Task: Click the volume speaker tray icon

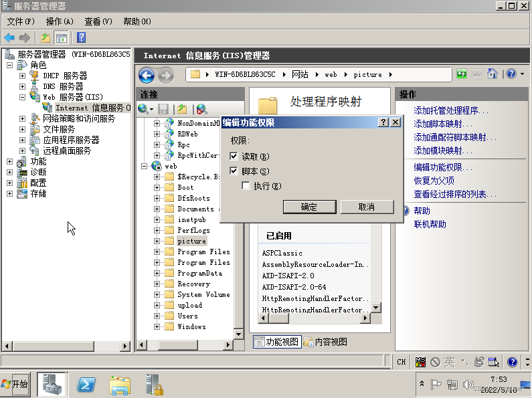Action: point(468,385)
